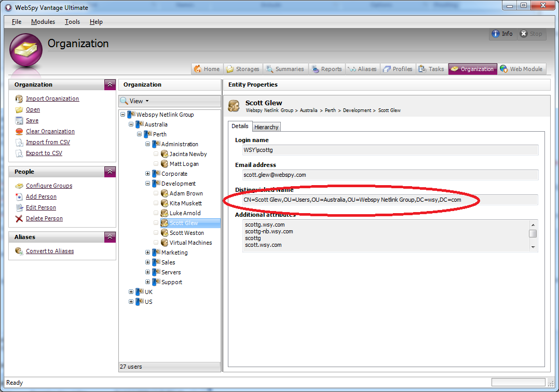Tick the checkbox next to Luke Arnold

point(156,213)
